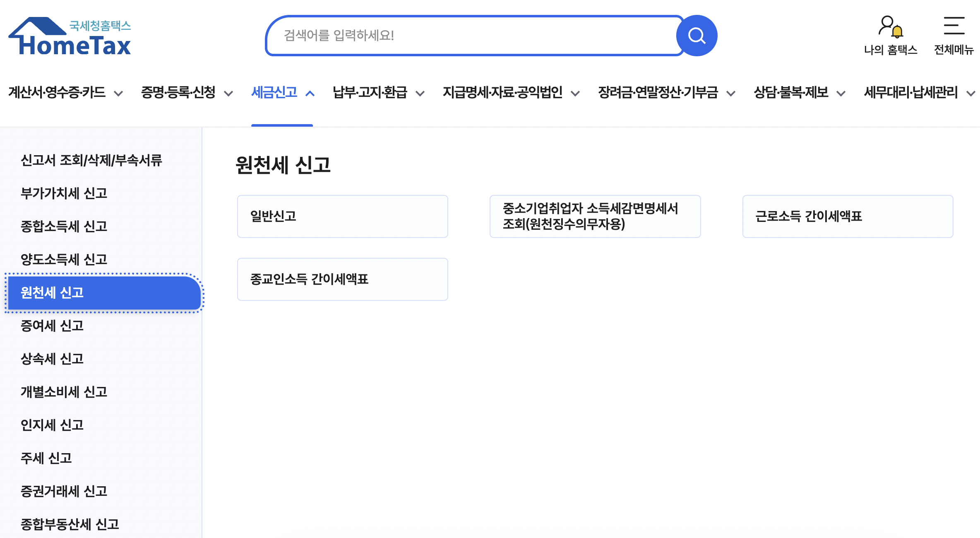This screenshot has height=538, width=980.
Task: Type in the 검색어를 입력하세요 search field
Action: click(472, 36)
